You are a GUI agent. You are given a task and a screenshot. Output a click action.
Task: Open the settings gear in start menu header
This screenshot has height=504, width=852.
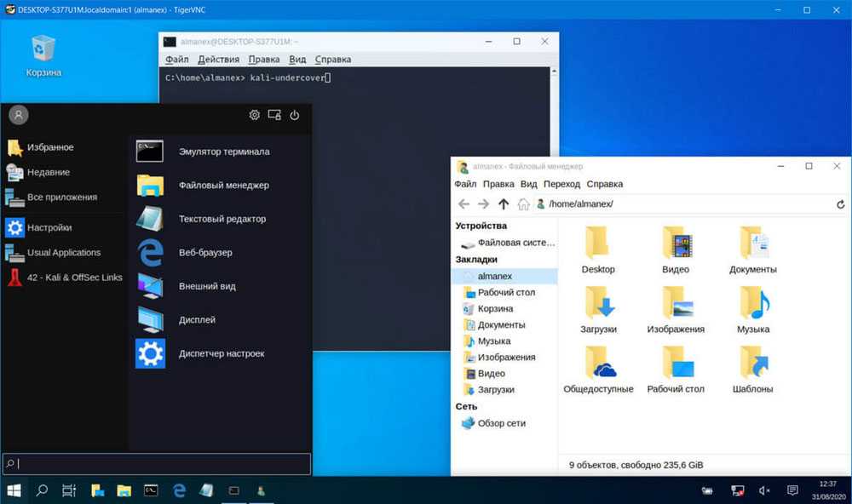pos(254,115)
